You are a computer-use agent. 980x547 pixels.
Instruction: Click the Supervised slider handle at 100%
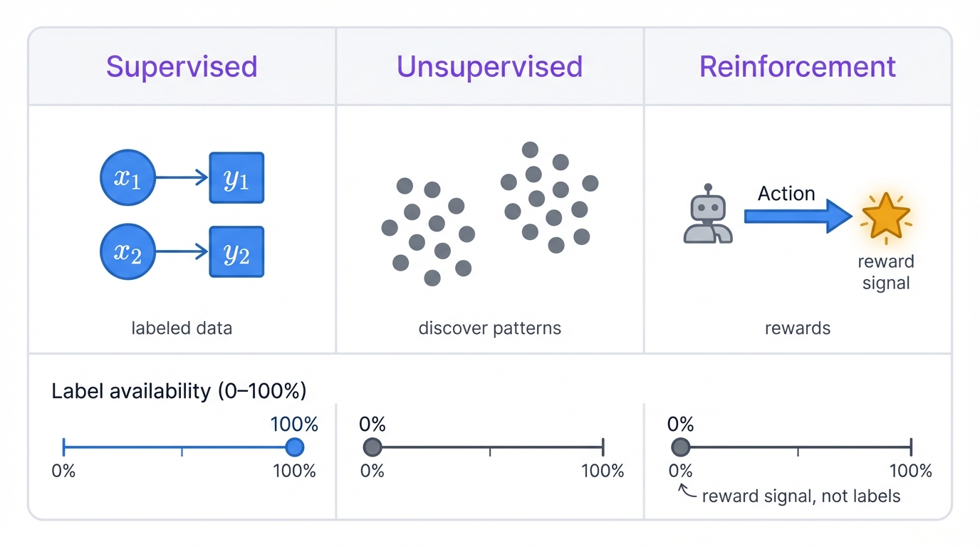294,447
